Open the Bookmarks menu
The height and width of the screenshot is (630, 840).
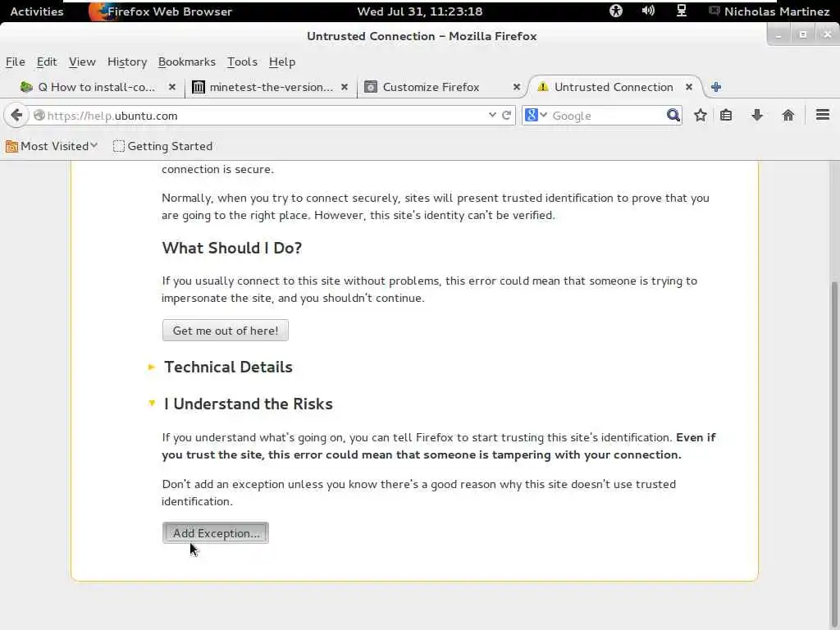[187, 62]
